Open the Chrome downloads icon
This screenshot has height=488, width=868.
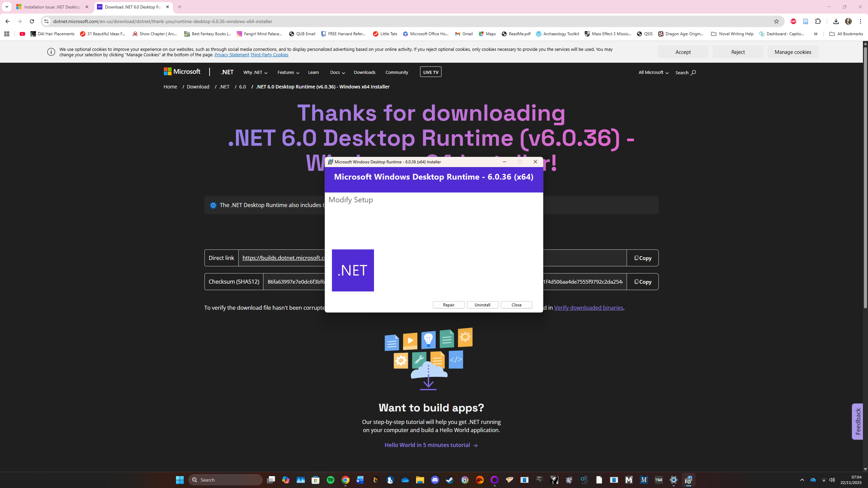pos(836,21)
